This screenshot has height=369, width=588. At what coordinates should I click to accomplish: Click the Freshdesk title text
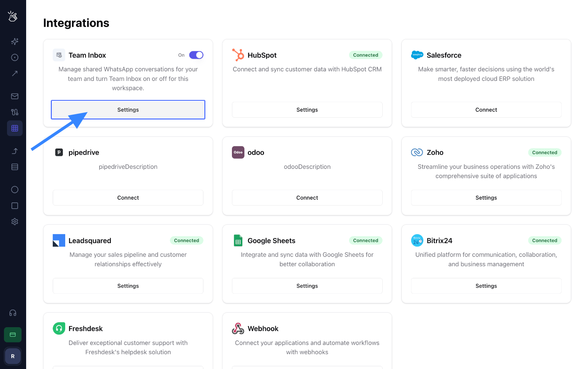coord(86,328)
